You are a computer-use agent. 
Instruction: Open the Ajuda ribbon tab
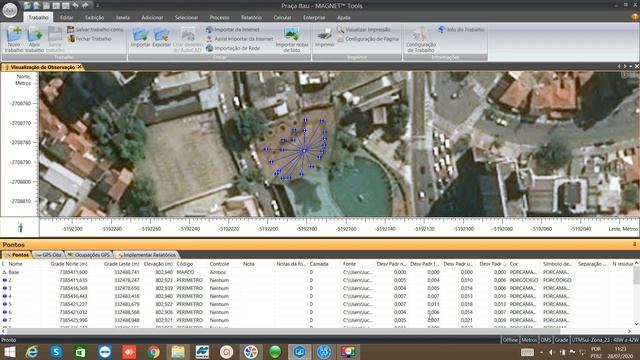tap(344, 18)
